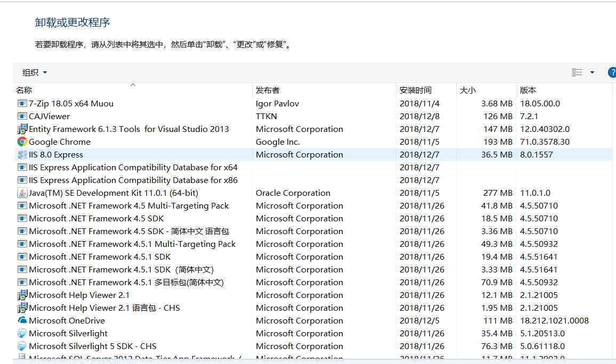Viewport: 616px width, 364px height.
Task: Click the publisher Oracle Corporation
Action: [x=293, y=193]
